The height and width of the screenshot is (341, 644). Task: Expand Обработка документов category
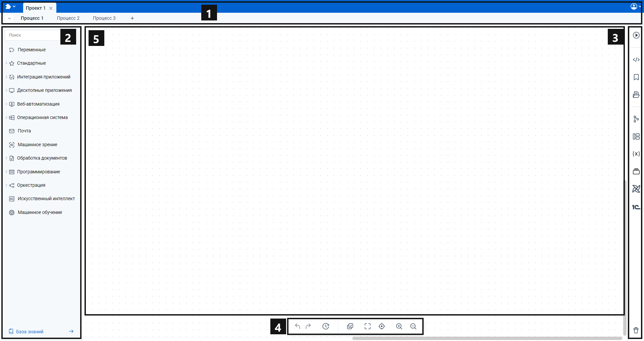point(6,158)
